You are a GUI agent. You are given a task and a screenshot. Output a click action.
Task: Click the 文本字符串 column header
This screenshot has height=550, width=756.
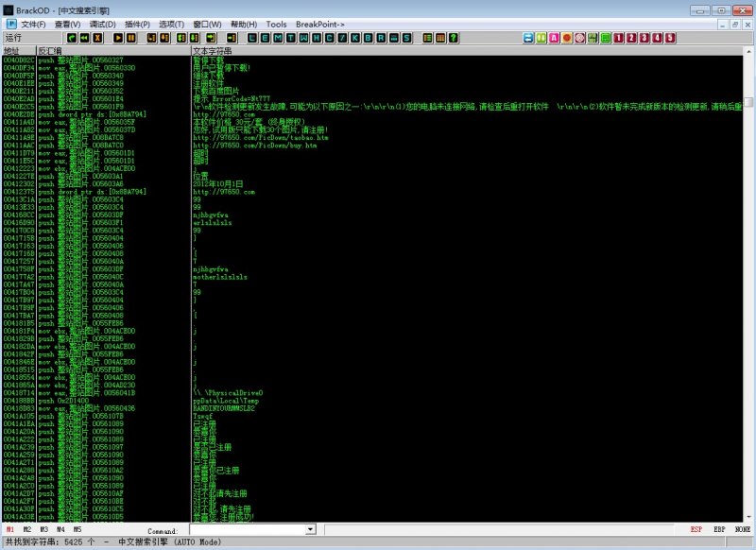(467, 51)
